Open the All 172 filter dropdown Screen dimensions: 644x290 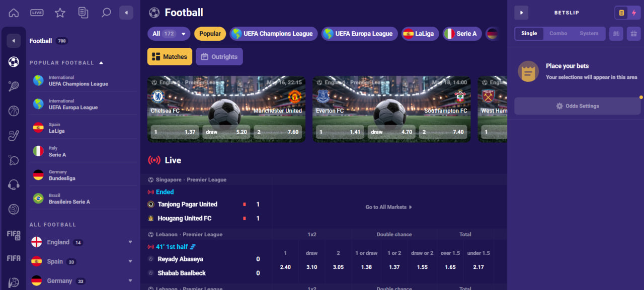pos(169,34)
